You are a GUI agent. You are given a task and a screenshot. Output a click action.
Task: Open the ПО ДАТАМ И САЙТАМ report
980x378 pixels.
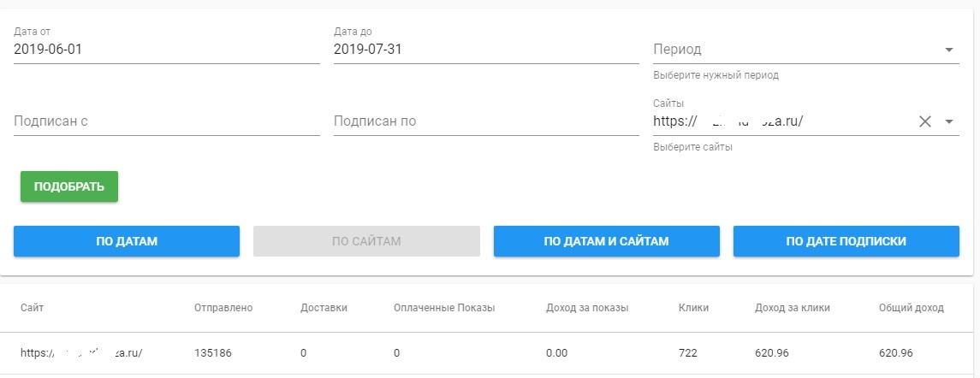(x=606, y=241)
